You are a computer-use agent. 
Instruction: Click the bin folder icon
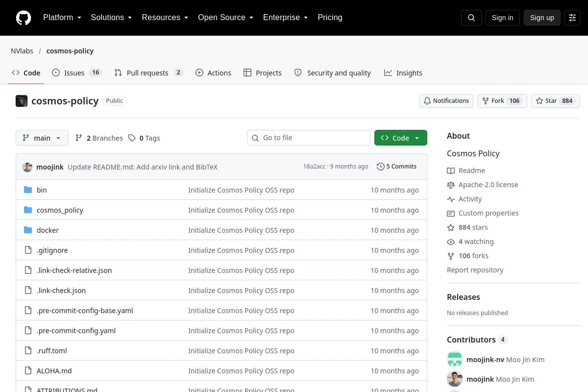point(28,190)
